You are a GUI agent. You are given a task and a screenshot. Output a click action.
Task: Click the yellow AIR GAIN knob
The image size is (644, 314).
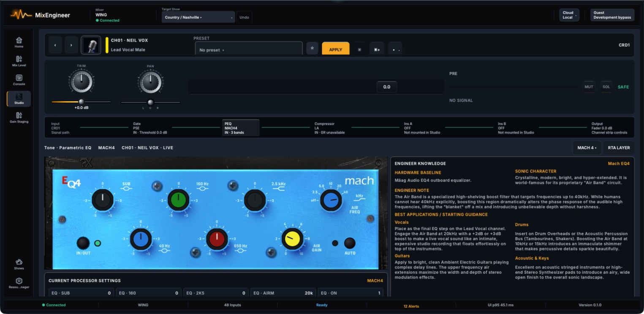coord(293,239)
